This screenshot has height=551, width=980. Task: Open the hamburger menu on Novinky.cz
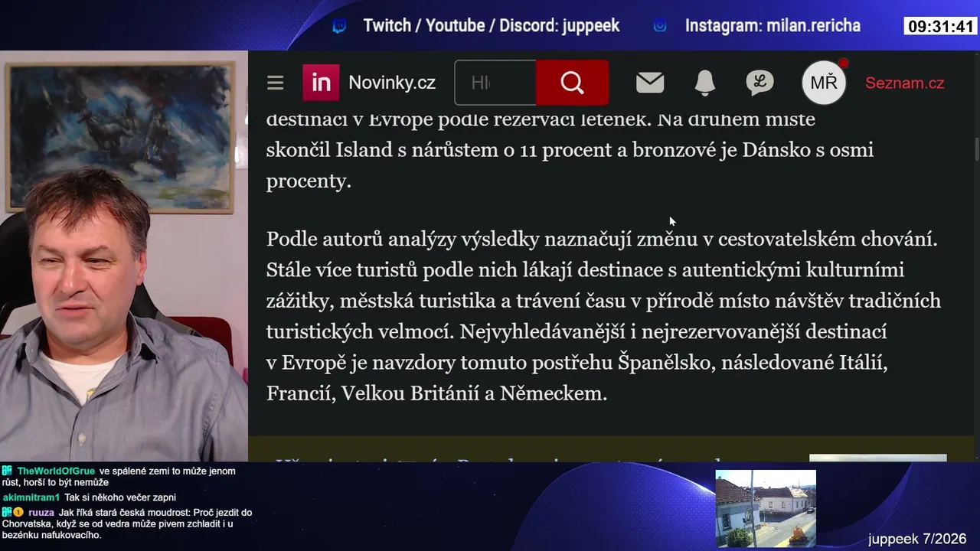[276, 83]
